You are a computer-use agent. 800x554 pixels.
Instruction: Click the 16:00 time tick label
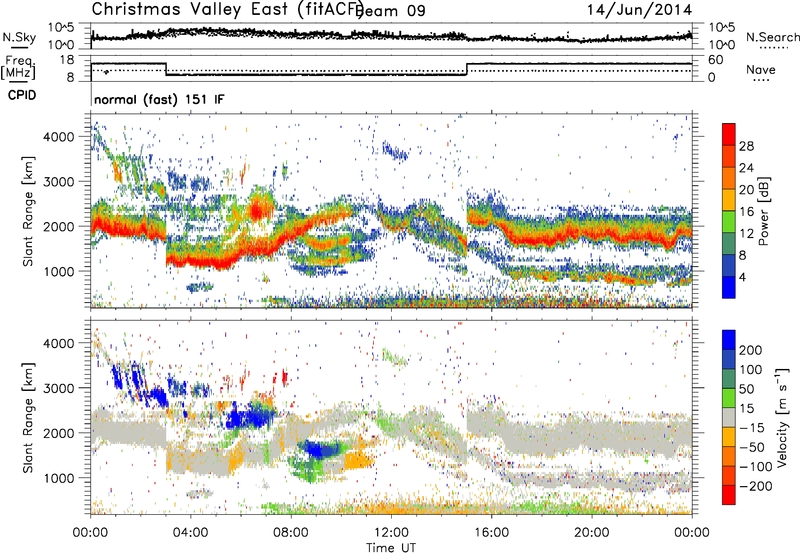point(491,533)
